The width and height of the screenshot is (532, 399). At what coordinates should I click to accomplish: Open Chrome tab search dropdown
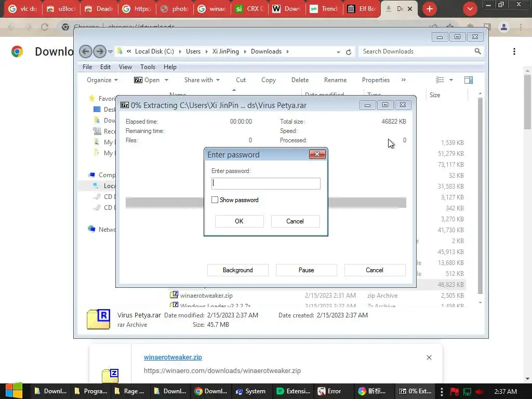tap(470, 9)
